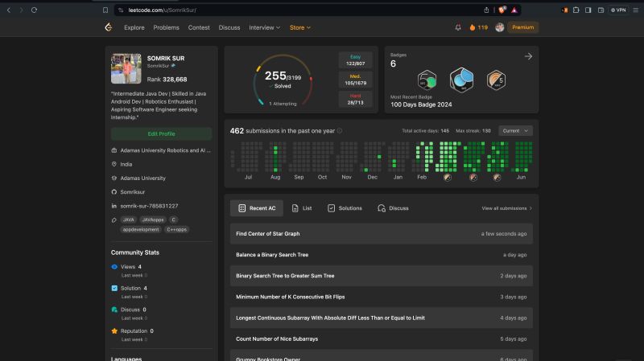Viewport: 644px width, 361px height.
Task: Open the user avatar menu in the navbar
Action: click(x=499, y=27)
